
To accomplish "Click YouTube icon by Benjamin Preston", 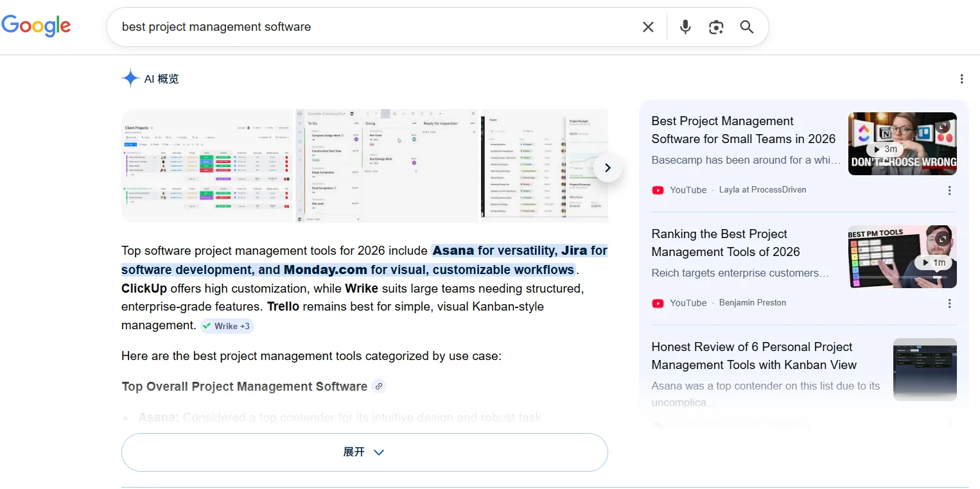I will (658, 303).
